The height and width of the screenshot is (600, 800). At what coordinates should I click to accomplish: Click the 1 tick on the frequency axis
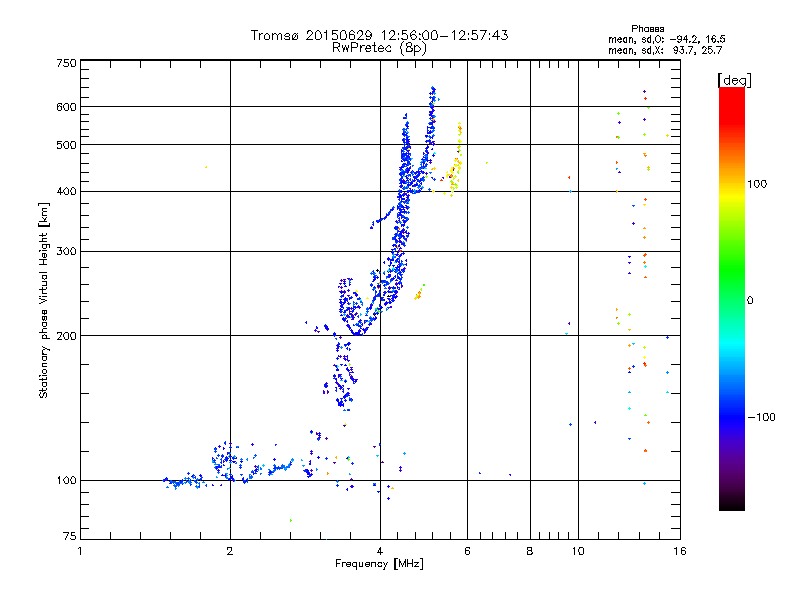click(80, 551)
